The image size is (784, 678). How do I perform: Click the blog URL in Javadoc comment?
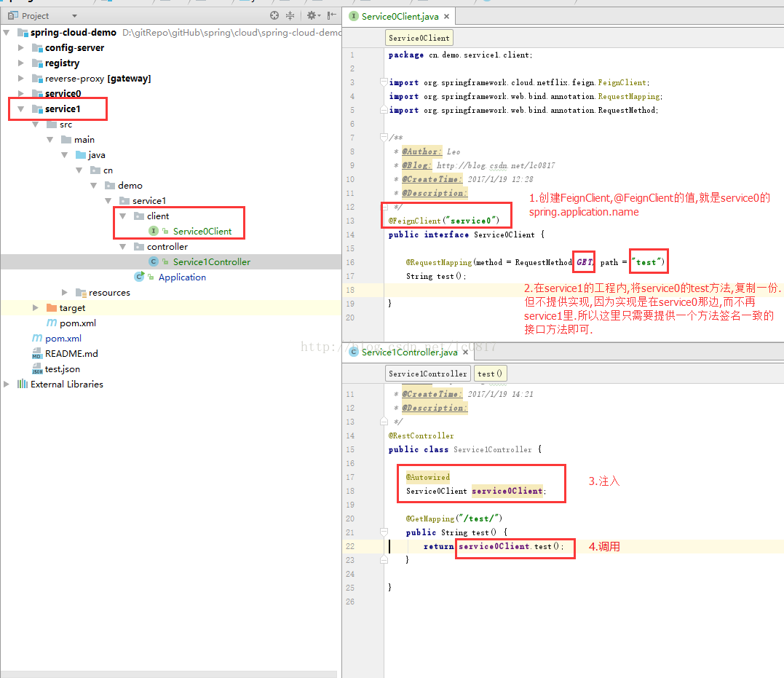click(x=496, y=165)
